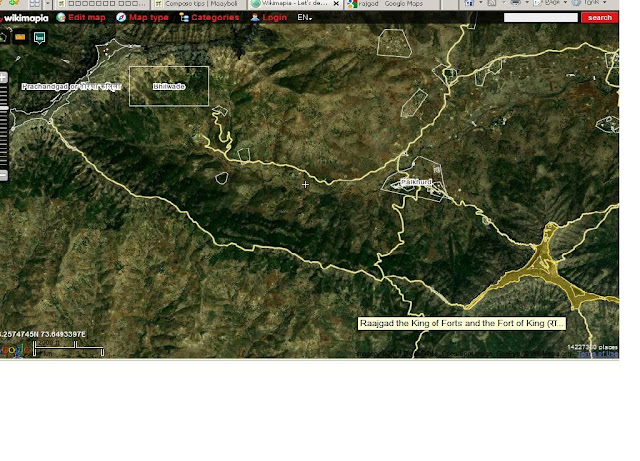Click the teal speech-bubble map tool icon
This screenshot has width=640, height=461.
pyautogui.click(x=39, y=38)
